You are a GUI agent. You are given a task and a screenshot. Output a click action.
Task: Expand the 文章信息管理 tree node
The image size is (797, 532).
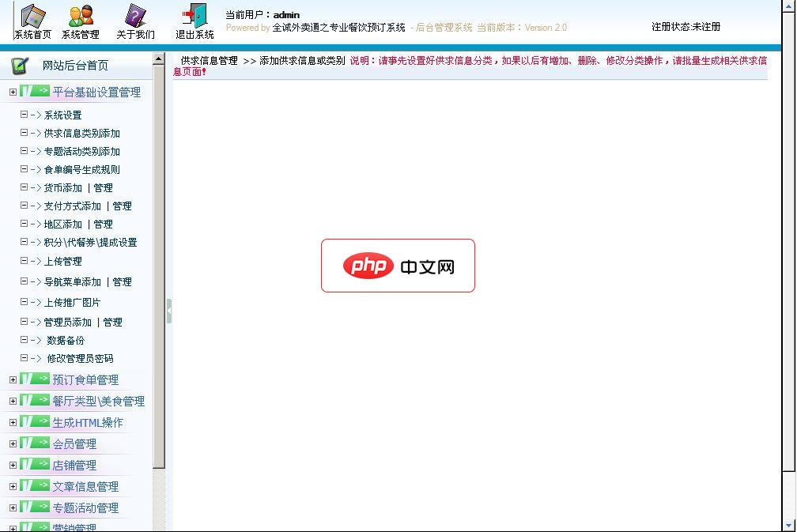coord(11,486)
